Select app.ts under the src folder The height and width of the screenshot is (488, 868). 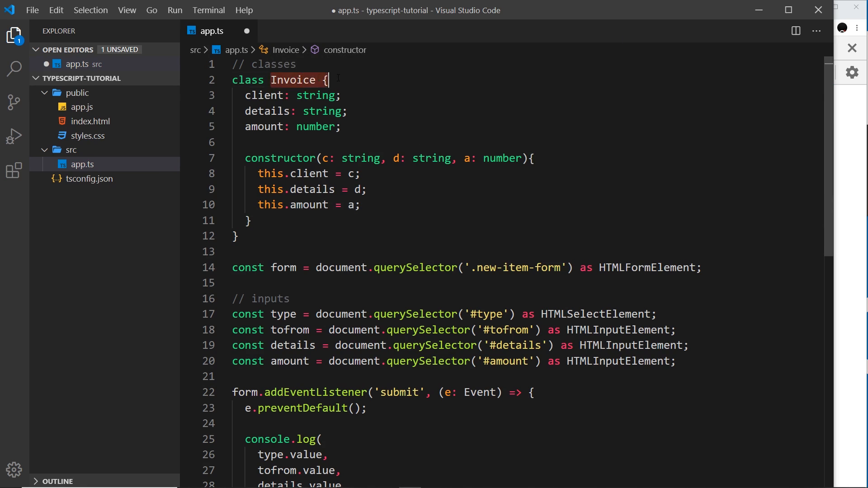click(x=82, y=164)
